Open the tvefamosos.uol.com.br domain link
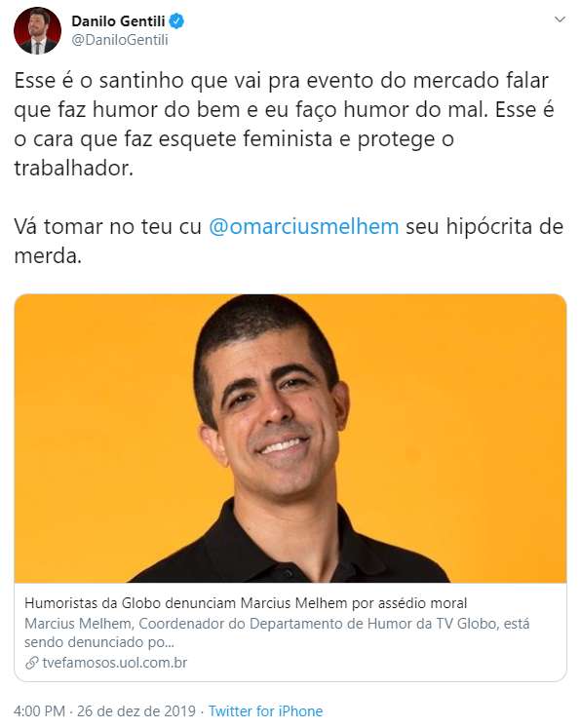The image size is (580, 728). (x=115, y=663)
